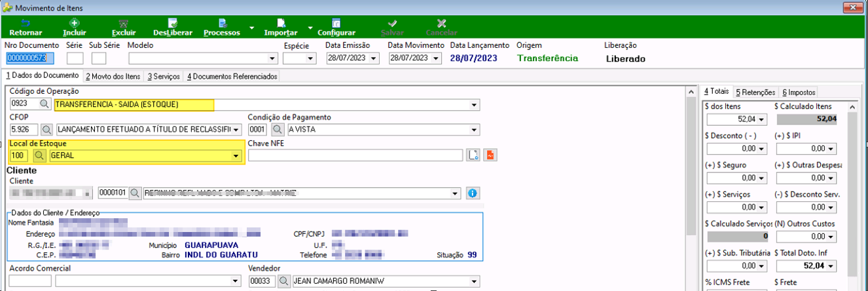Viewport: 868px width, 291px height.
Task: Click the Incluir toolbar icon
Action: [74, 23]
